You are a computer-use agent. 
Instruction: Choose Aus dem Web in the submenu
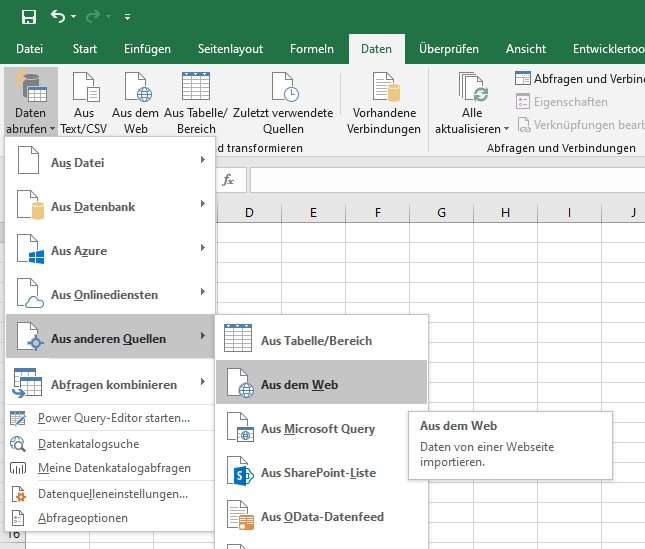[x=322, y=382]
